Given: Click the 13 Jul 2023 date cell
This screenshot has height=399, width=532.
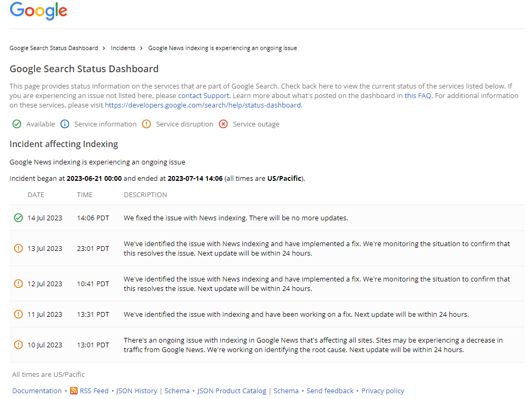Looking at the screenshot, I should click(45, 249).
